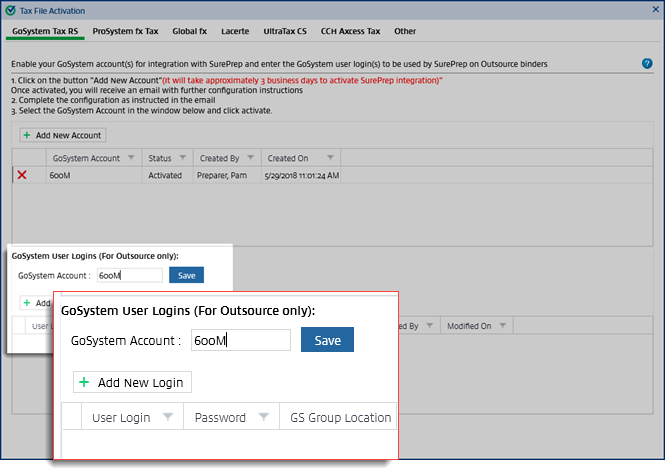Click Add New Login in enlarged panel
The image size is (665, 475).
pyautogui.click(x=132, y=382)
